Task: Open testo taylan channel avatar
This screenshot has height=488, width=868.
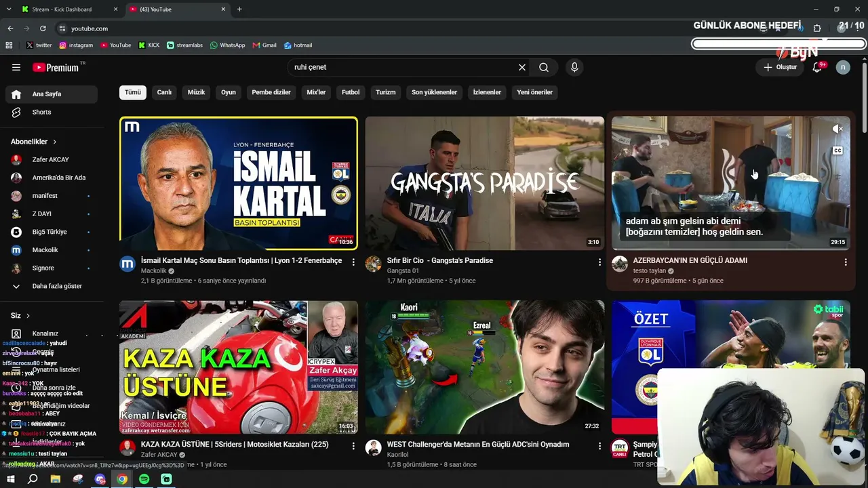Action: point(620,264)
